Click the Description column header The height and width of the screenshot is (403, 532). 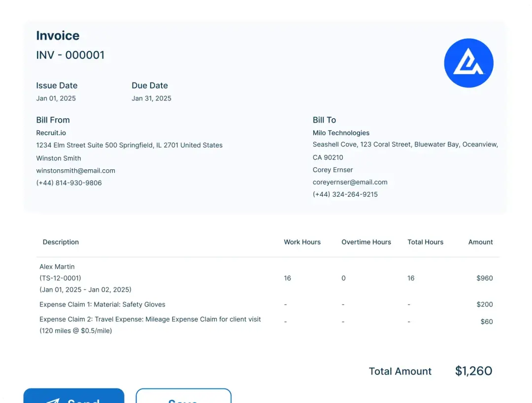61,242
